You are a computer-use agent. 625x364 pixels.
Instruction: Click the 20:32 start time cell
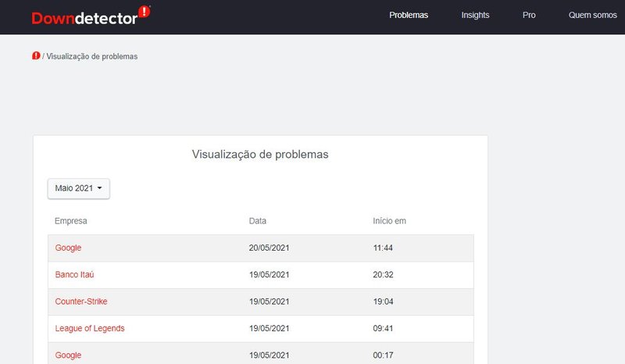383,274
